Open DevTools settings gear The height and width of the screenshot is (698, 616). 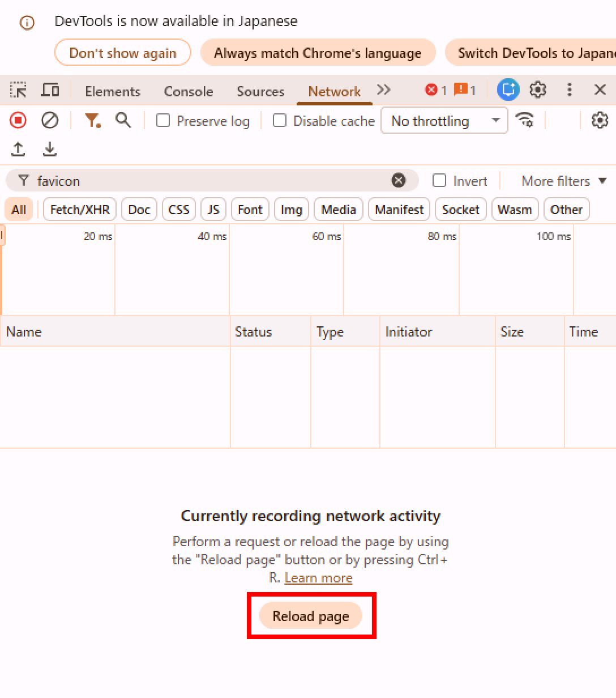click(538, 90)
